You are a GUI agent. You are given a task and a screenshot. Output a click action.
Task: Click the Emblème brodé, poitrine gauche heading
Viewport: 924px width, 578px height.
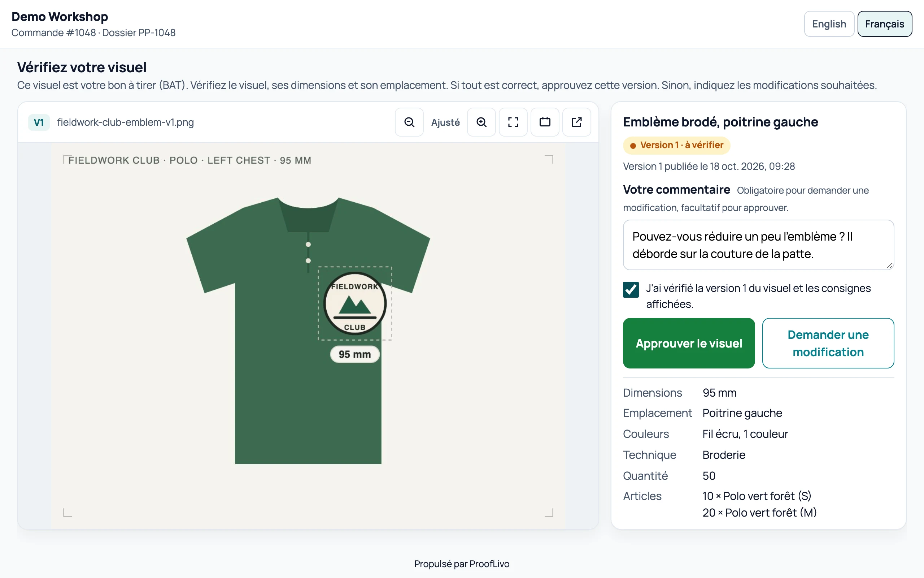[x=720, y=122]
